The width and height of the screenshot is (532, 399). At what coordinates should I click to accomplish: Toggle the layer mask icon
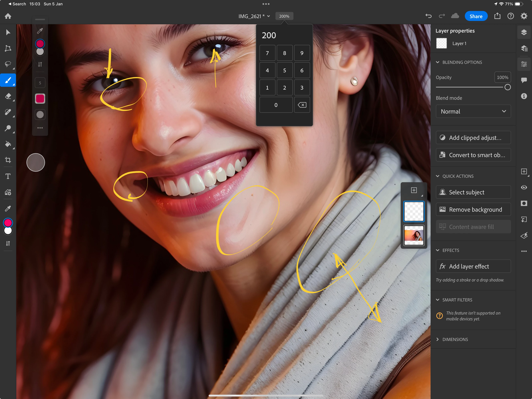click(x=524, y=203)
